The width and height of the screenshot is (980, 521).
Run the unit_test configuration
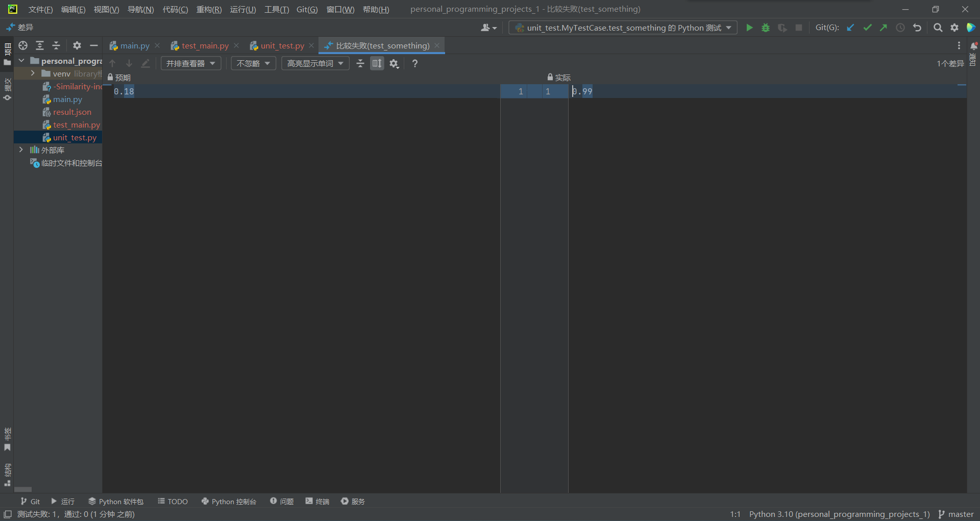pos(749,28)
